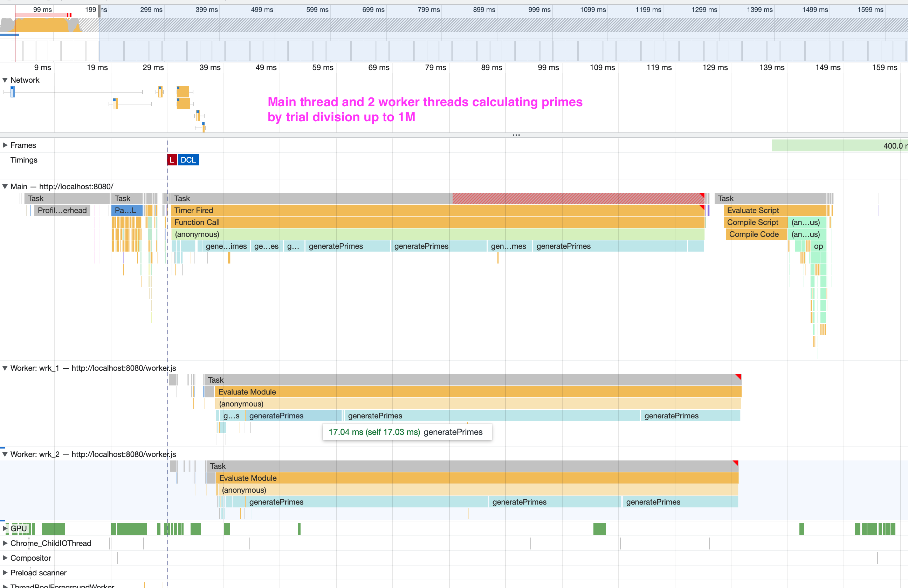This screenshot has width=908, height=588.
Task: Click the blue DCL timing marker
Action: click(188, 159)
